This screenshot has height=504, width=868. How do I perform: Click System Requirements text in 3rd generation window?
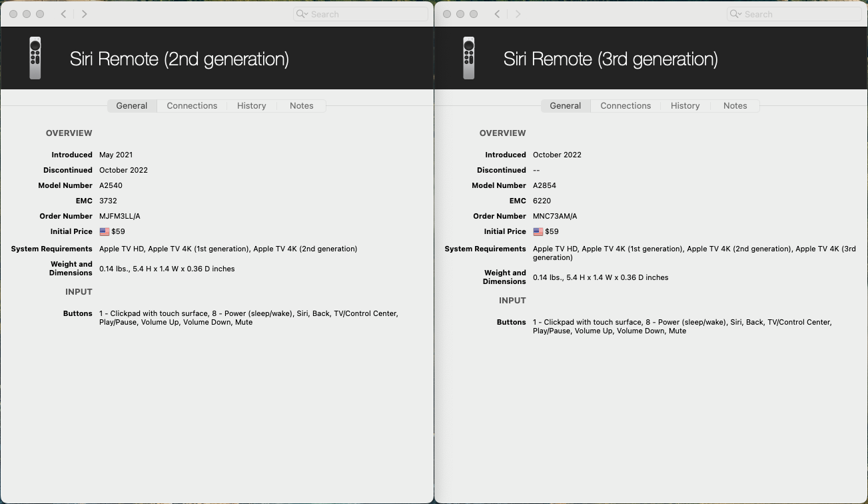click(x=694, y=253)
